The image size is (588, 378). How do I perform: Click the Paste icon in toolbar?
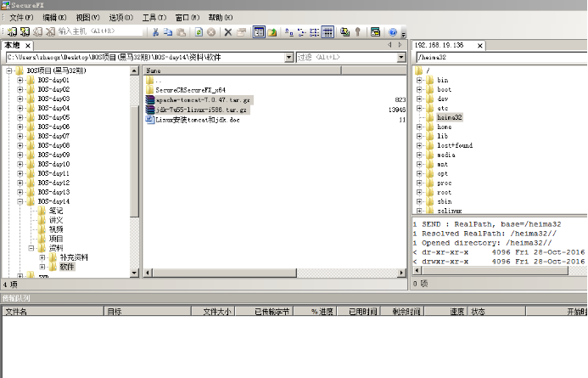click(x=181, y=32)
